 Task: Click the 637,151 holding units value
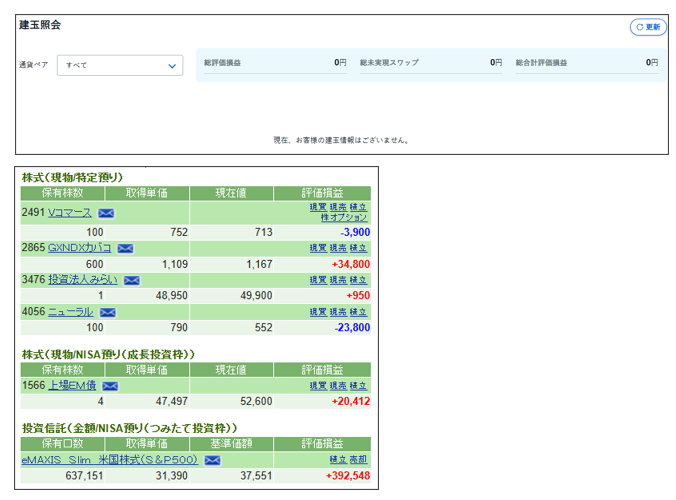click(x=84, y=476)
